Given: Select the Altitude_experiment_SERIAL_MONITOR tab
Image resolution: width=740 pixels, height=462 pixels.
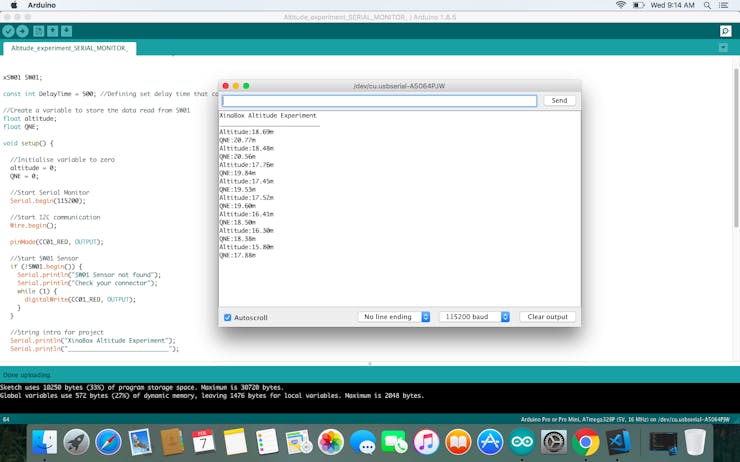Looking at the screenshot, I should point(69,48).
